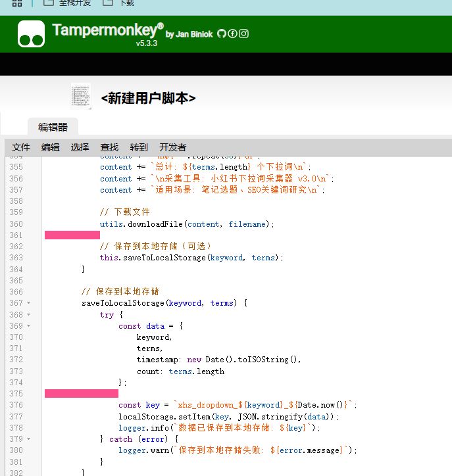Collapse the catch block fold at line 379
452x476 pixels.
[28, 439]
